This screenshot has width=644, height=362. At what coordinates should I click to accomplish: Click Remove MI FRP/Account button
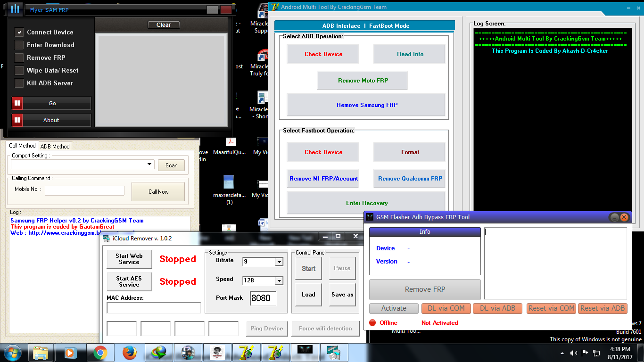click(323, 179)
